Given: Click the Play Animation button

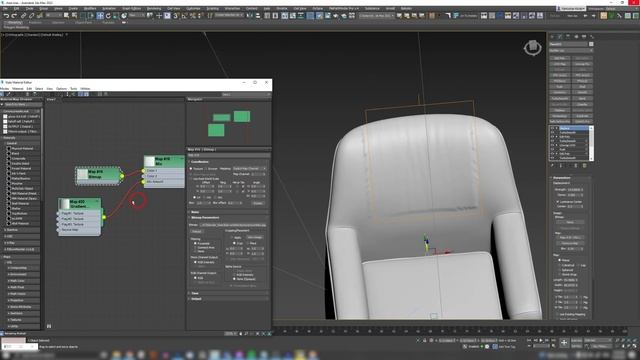Looking at the screenshot, I should [541, 340].
